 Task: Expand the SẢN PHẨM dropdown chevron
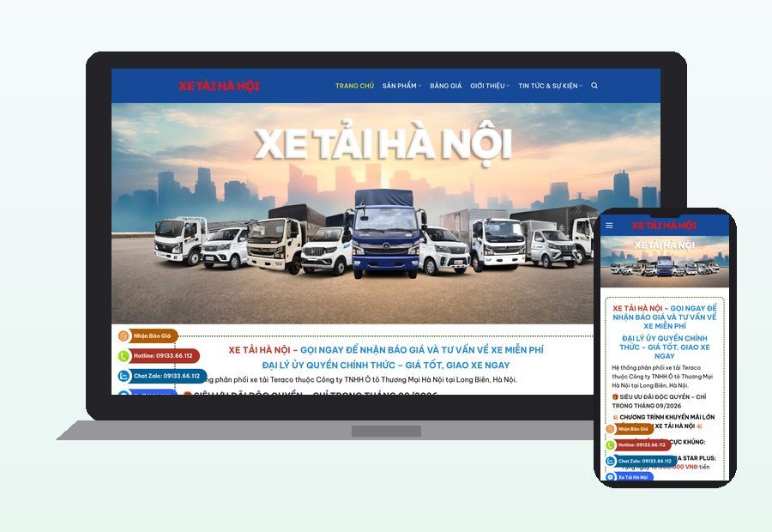click(419, 86)
